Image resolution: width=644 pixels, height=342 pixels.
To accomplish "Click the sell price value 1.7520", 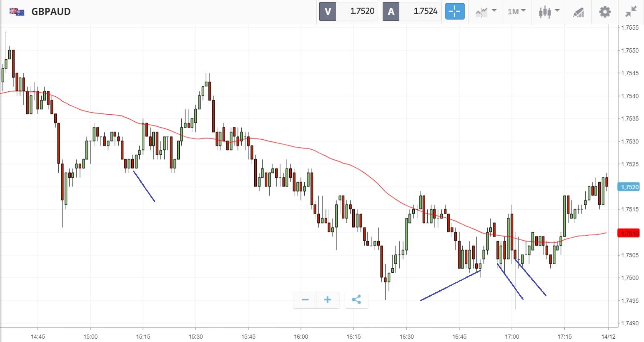I will (362, 11).
